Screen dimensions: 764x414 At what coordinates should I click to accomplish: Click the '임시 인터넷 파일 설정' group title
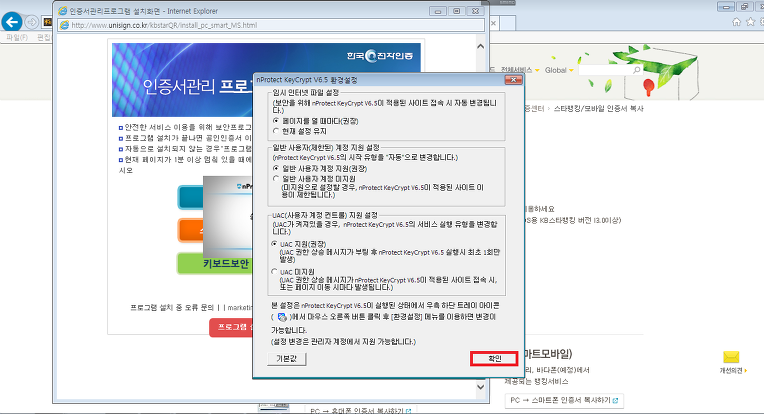[306, 93]
